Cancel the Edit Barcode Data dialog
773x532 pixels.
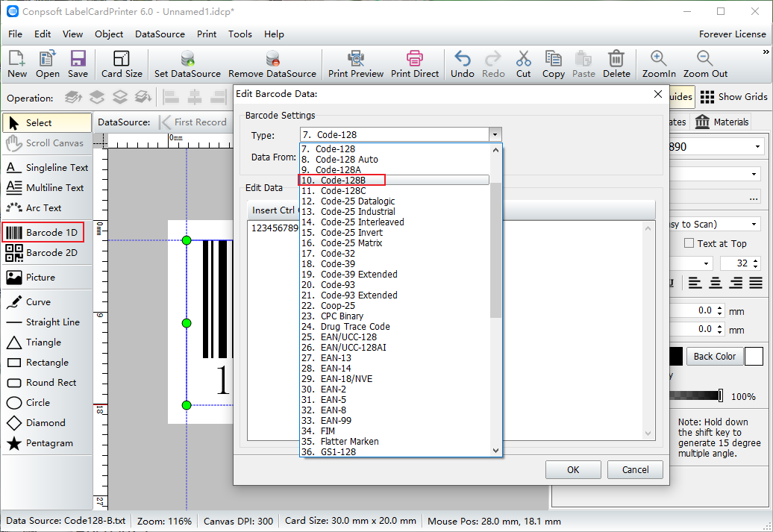(x=635, y=470)
